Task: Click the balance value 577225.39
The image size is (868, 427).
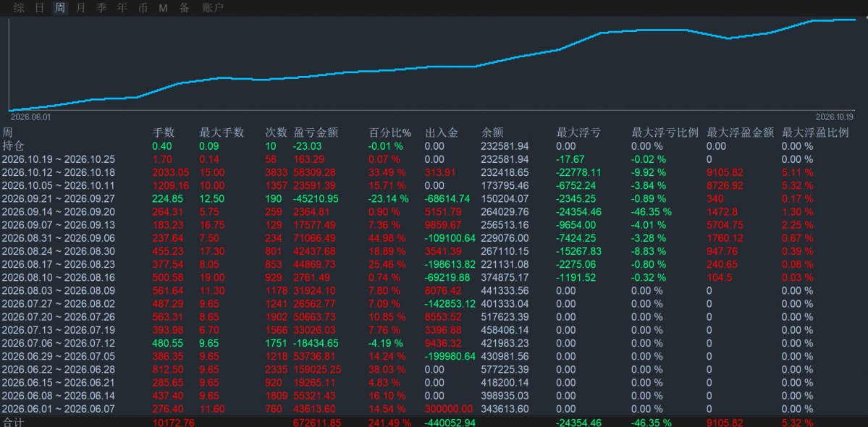Action: point(505,370)
